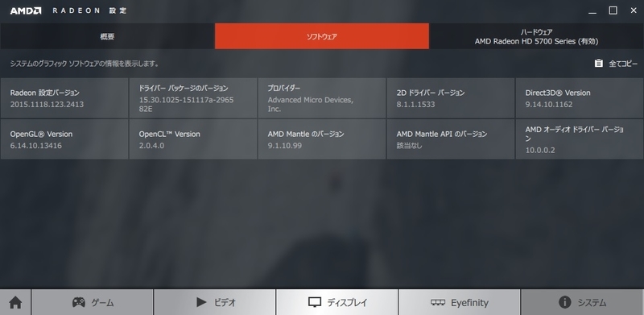Click 全てコピー to copy all info

(x=616, y=64)
